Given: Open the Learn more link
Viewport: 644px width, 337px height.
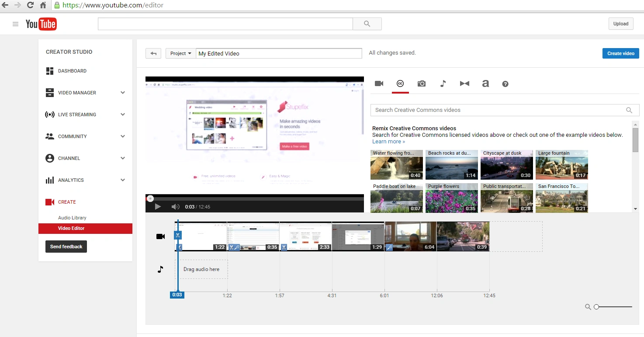Looking at the screenshot, I should [x=388, y=142].
